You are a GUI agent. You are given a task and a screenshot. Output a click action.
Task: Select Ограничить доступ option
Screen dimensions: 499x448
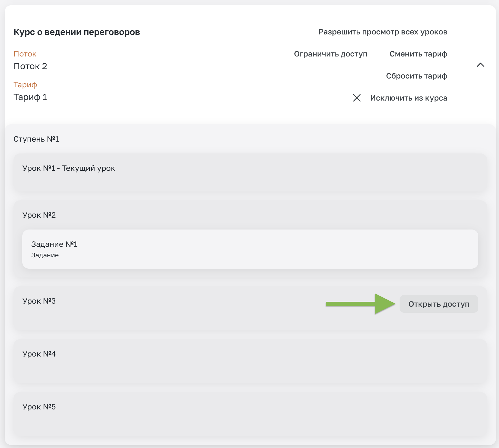click(330, 54)
